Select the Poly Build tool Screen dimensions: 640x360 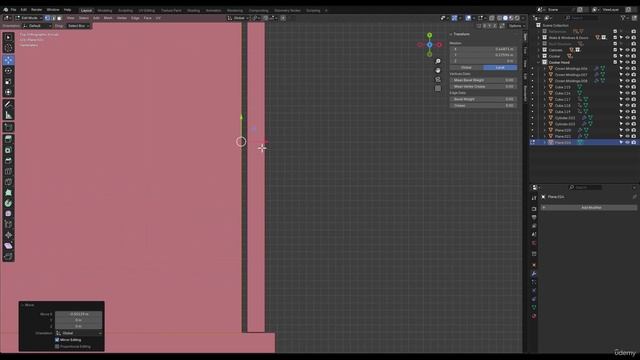click(x=8, y=193)
